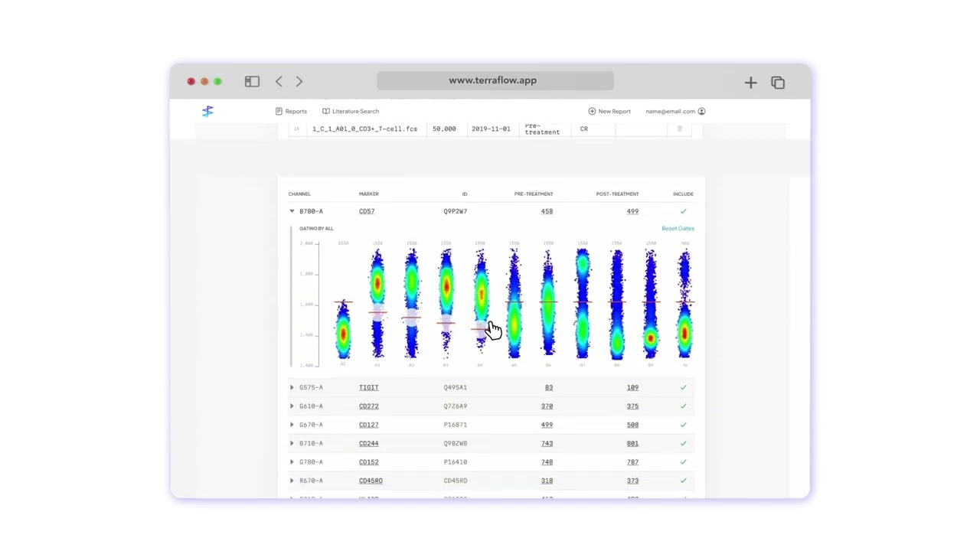Viewport: 980px width, 551px height.
Task: Open the CD127 marker link
Action: [x=368, y=425]
